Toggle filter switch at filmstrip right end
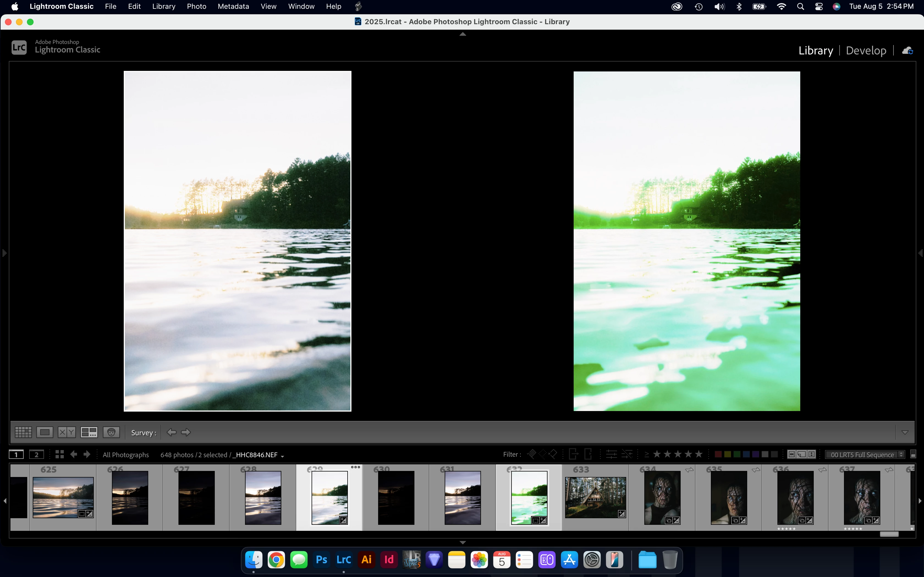This screenshot has height=577, width=924. [x=913, y=454]
